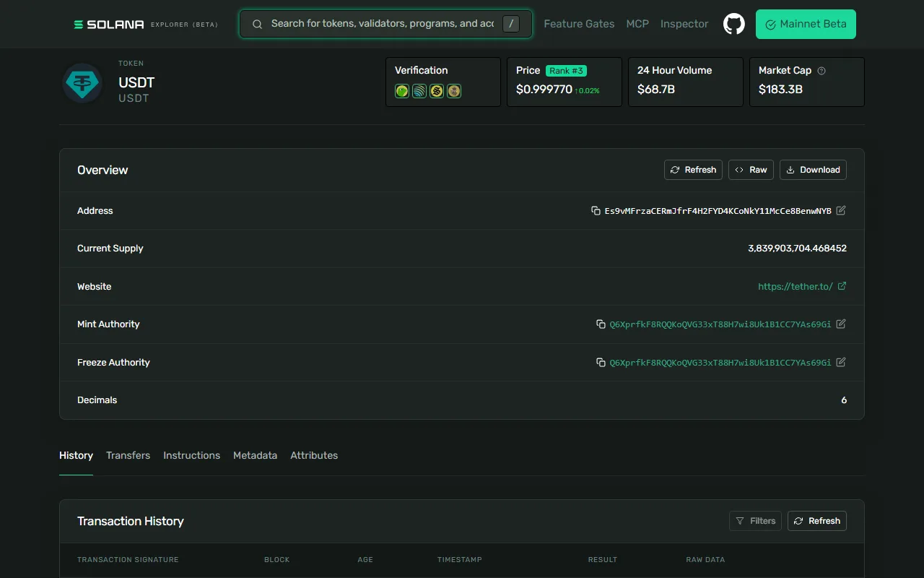Click the fourth tan verification badge
This screenshot has height=578, width=924.
(454, 91)
